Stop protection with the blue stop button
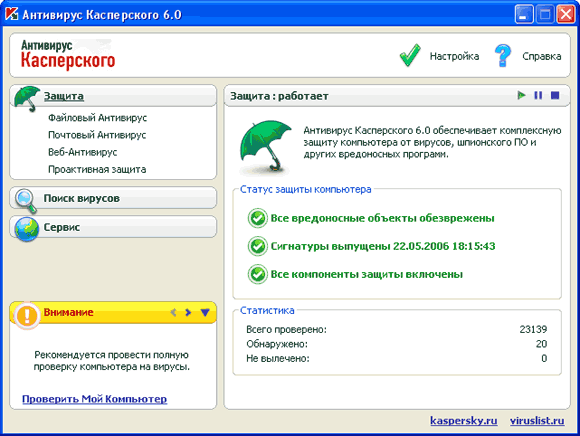This screenshot has height=436, width=580. click(x=555, y=95)
